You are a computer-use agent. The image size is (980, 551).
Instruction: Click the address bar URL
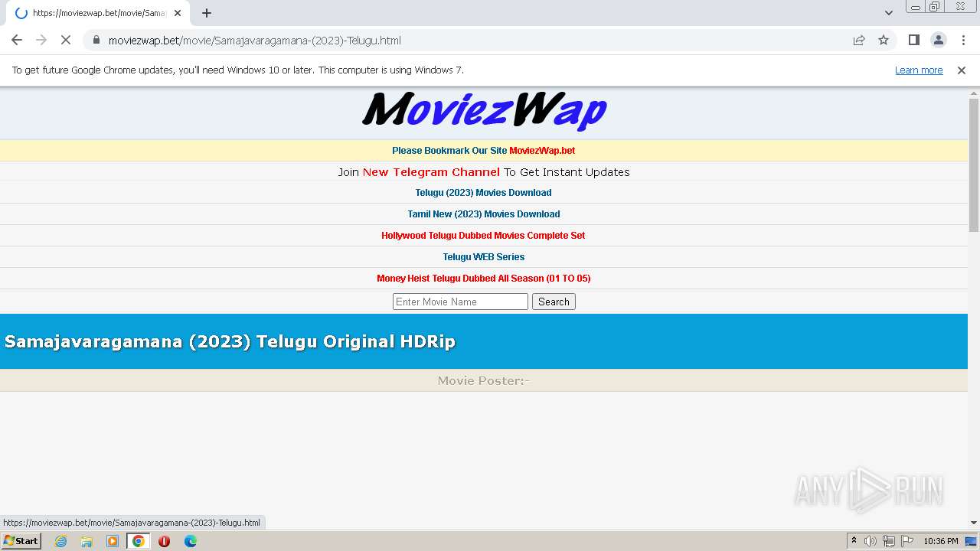pos(255,40)
